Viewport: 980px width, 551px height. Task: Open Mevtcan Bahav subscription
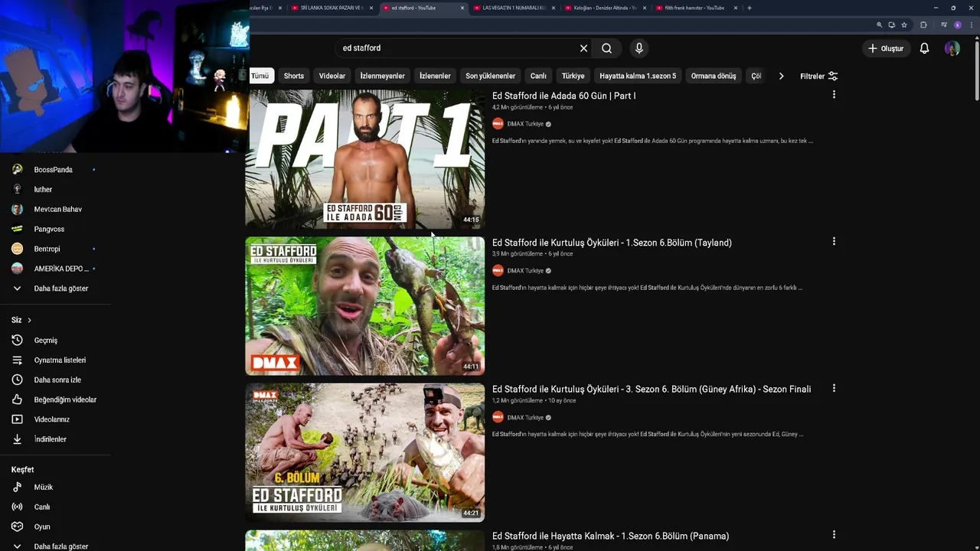[x=57, y=209]
